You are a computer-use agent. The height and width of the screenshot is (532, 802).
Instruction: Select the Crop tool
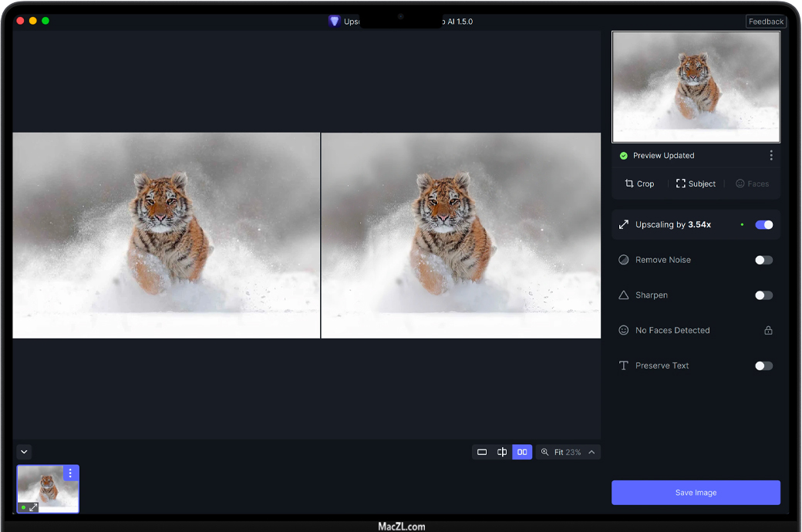point(639,184)
